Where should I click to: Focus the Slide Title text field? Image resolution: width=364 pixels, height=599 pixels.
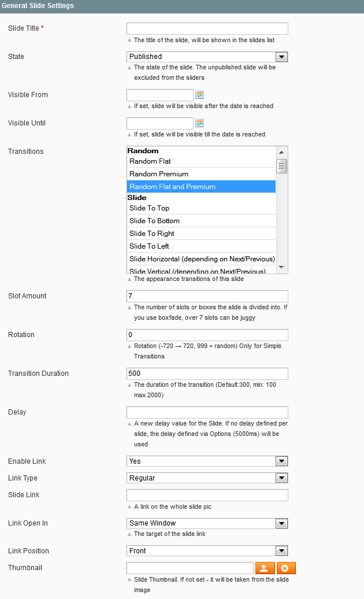[207, 29]
